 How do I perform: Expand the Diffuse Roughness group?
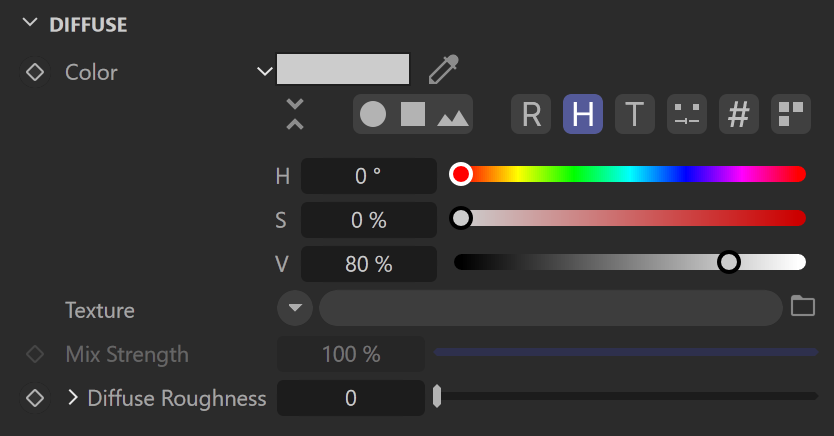(73, 397)
